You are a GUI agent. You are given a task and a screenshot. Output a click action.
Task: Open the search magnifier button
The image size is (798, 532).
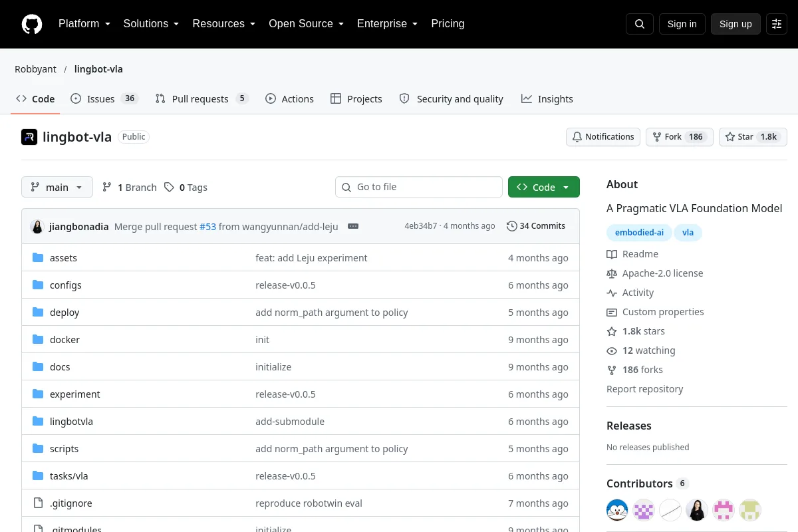(640, 24)
